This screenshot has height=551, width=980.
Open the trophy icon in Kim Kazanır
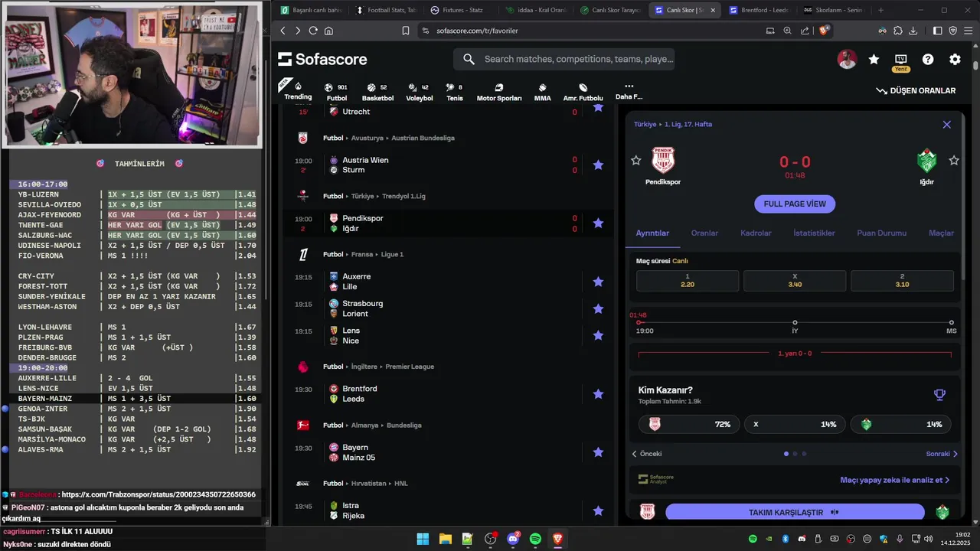click(939, 395)
